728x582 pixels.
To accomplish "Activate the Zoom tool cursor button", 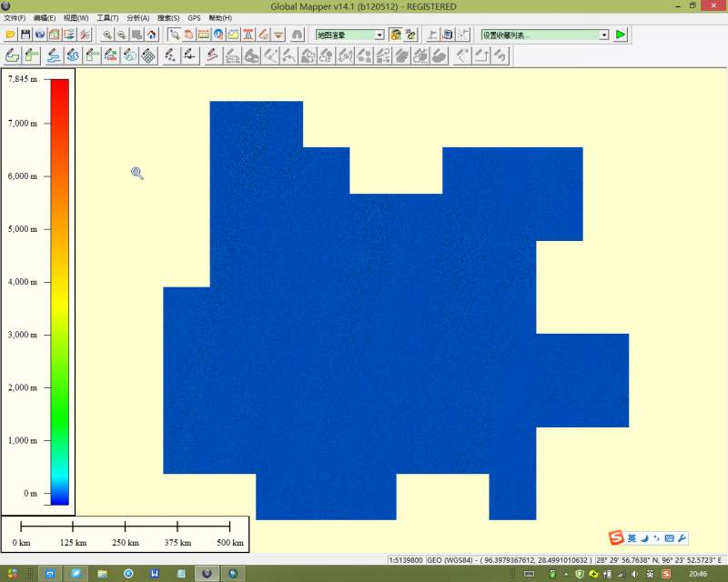I will 175,35.
